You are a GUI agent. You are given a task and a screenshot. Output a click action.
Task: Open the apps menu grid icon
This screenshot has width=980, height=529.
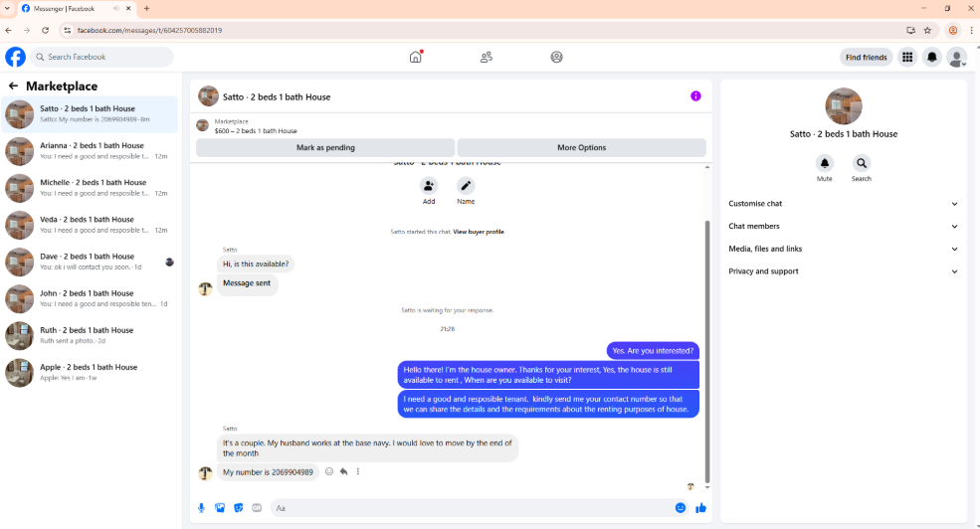pos(907,57)
